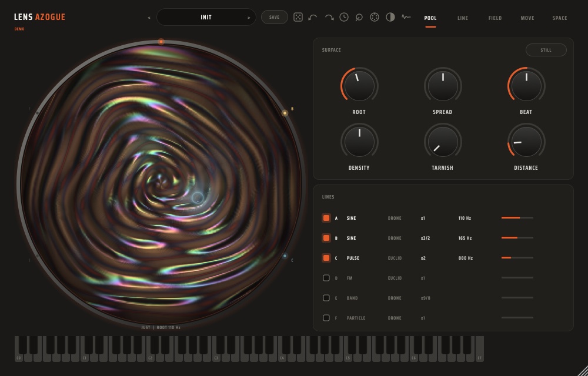Click the BEAT knob
The width and height of the screenshot is (588, 376).
click(526, 86)
